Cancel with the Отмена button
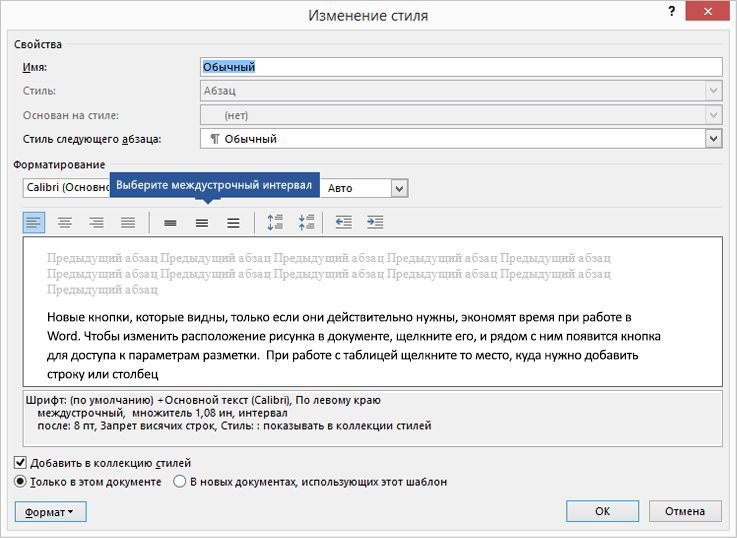Image resolution: width=737 pixels, height=538 pixels. (685, 511)
